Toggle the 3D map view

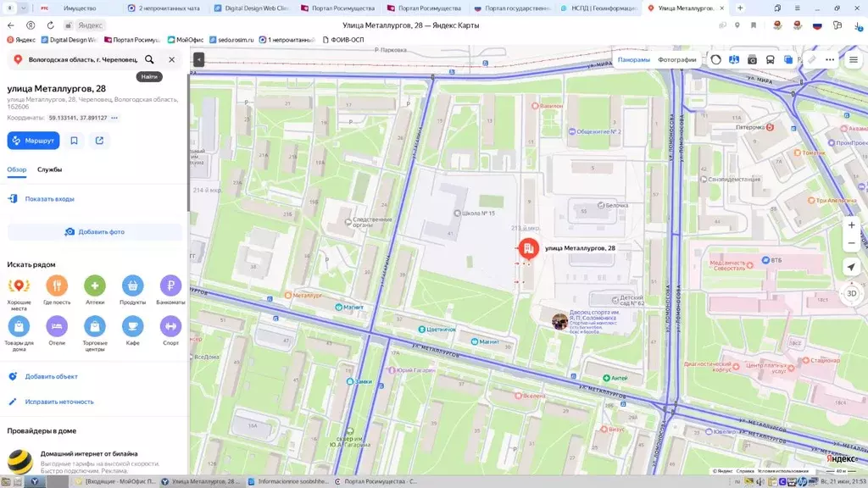[851, 293]
